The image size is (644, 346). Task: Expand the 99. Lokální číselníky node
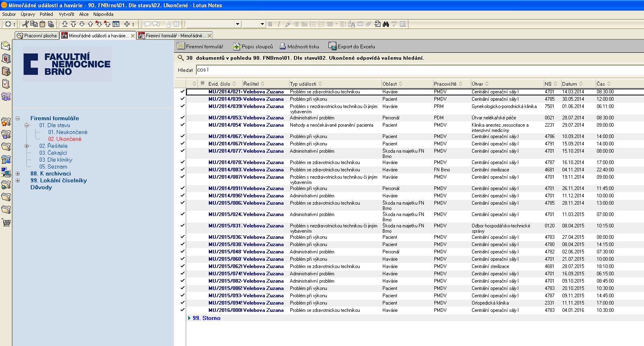coord(17,180)
